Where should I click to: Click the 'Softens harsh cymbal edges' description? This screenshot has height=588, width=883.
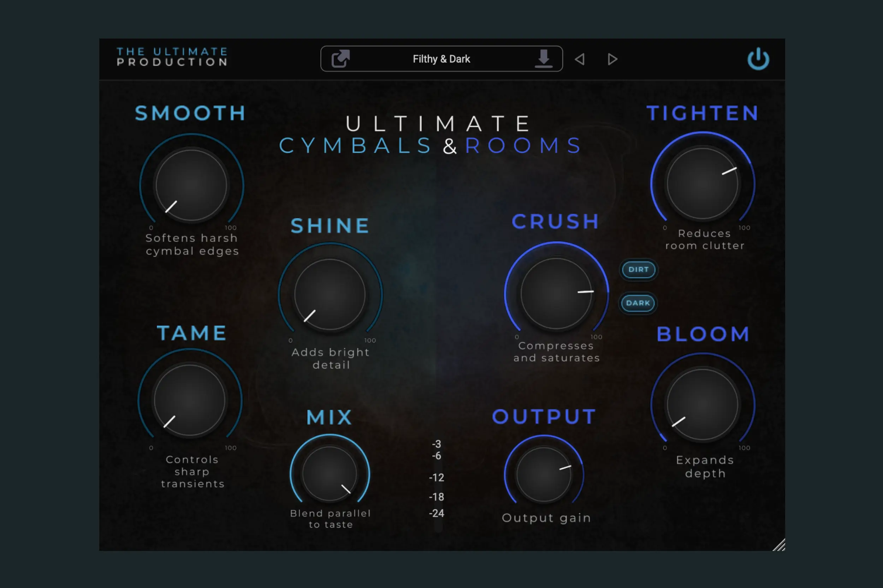tap(192, 245)
